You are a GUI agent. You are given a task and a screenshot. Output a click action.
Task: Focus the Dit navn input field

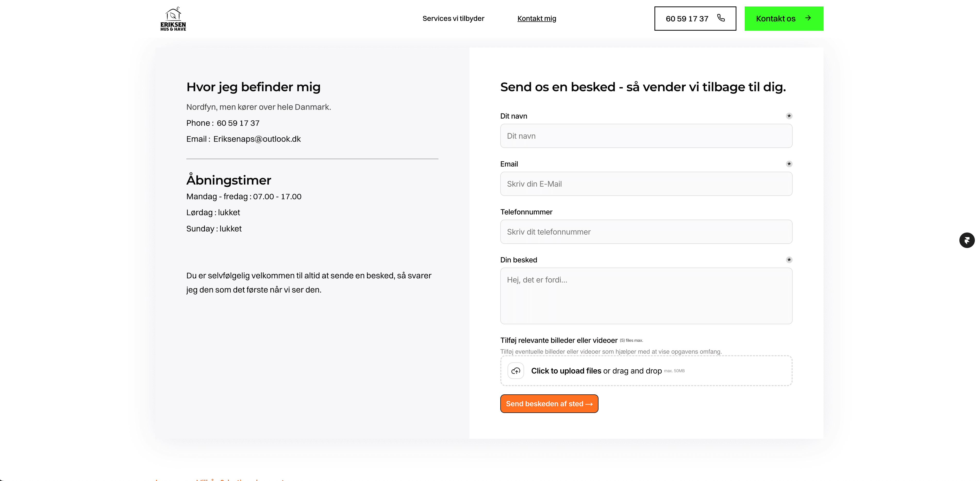(646, 136)
